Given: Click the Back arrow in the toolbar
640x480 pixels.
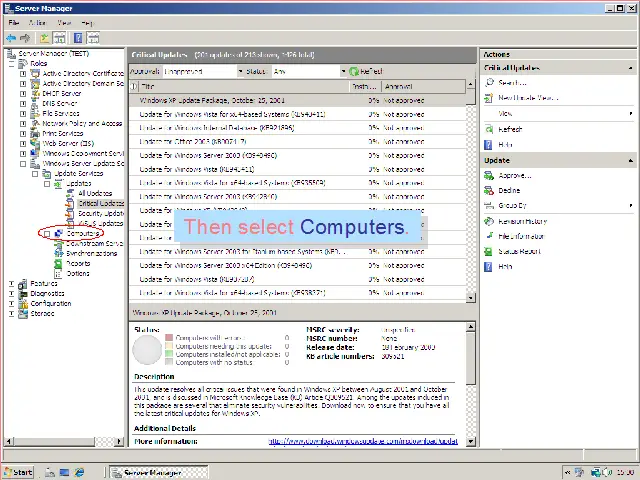Looking at the screenshot, I should coord(12,37).
